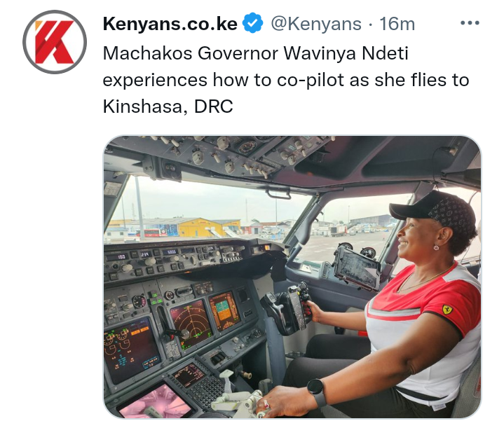Open the three-dot more options menu
The width and height of the screenshot is (504, 421).
point(470,23)
